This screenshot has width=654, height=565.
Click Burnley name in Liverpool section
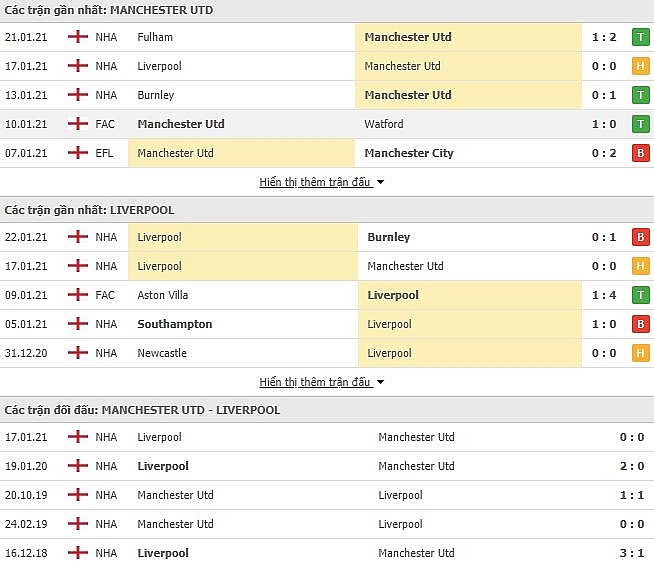(x=389, y=237)
